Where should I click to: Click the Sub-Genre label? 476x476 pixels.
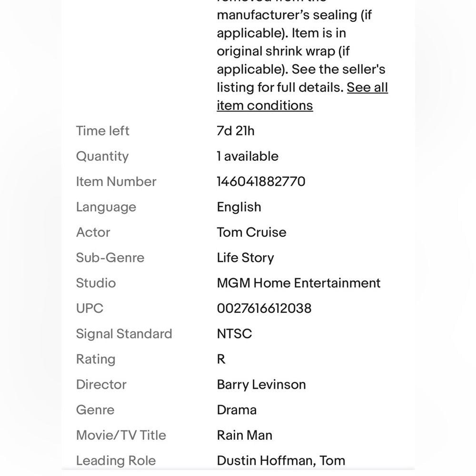coord(110,258)
